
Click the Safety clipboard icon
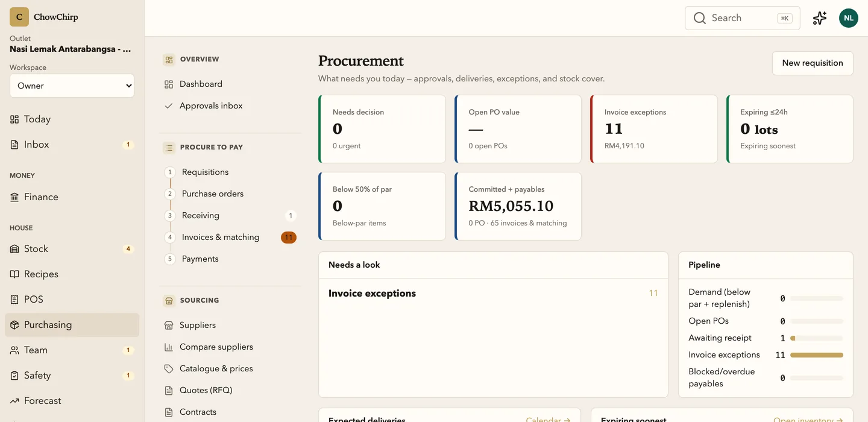[x=14, y=376]
